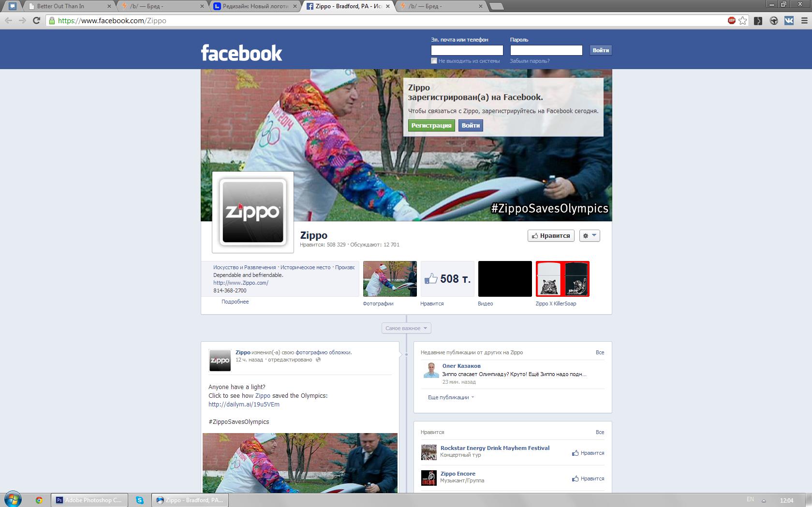Switch to Adobe Photoshop in taskbar
This screenshot has height=507, width=812.
(89, 500)
